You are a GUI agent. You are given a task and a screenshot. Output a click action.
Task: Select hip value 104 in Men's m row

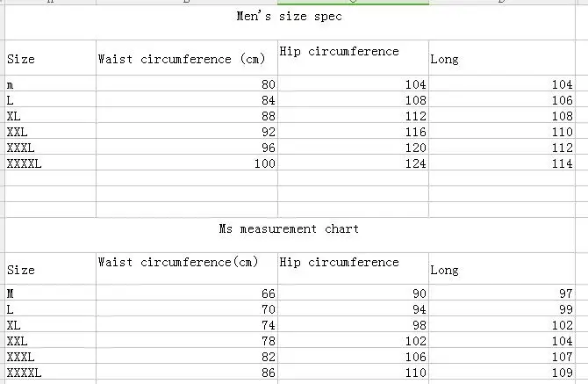[354, 83]
